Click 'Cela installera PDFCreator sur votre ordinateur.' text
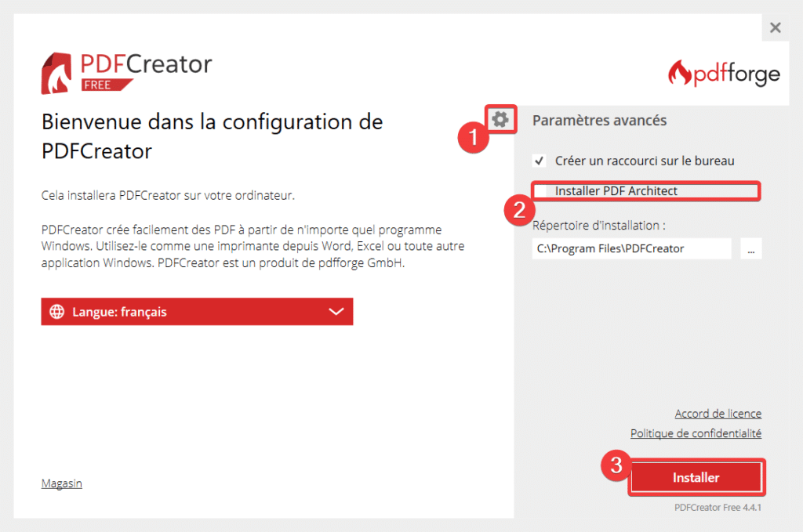 pos(168,195)
